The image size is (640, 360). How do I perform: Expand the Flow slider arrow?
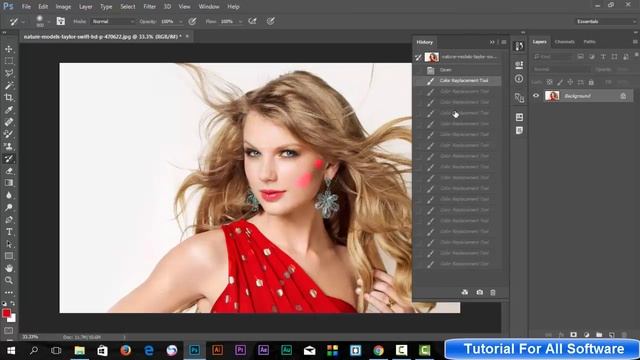(x=240, y=22)
